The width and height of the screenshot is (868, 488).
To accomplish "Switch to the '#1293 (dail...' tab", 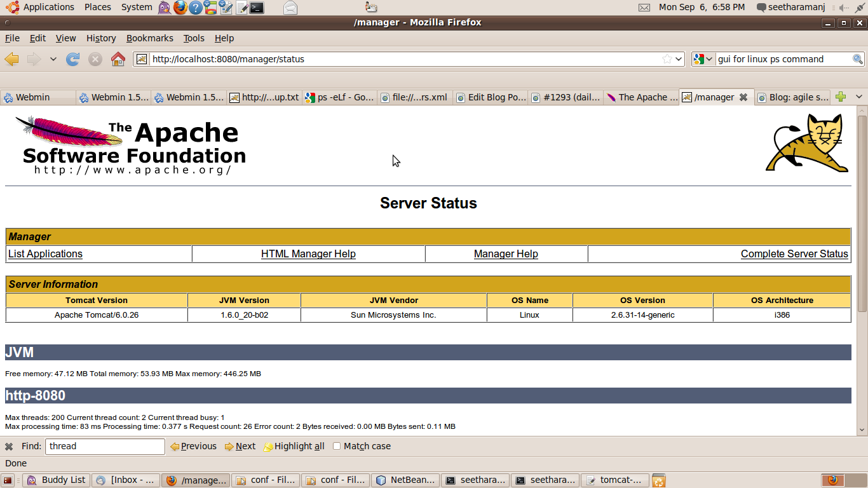I will 566,97.
